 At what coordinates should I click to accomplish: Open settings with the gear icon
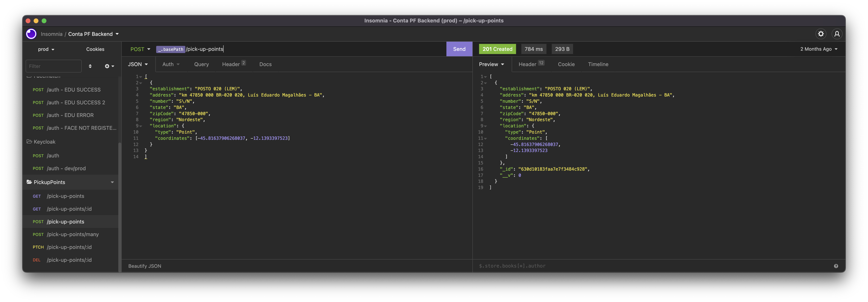[x=821, y=34]
